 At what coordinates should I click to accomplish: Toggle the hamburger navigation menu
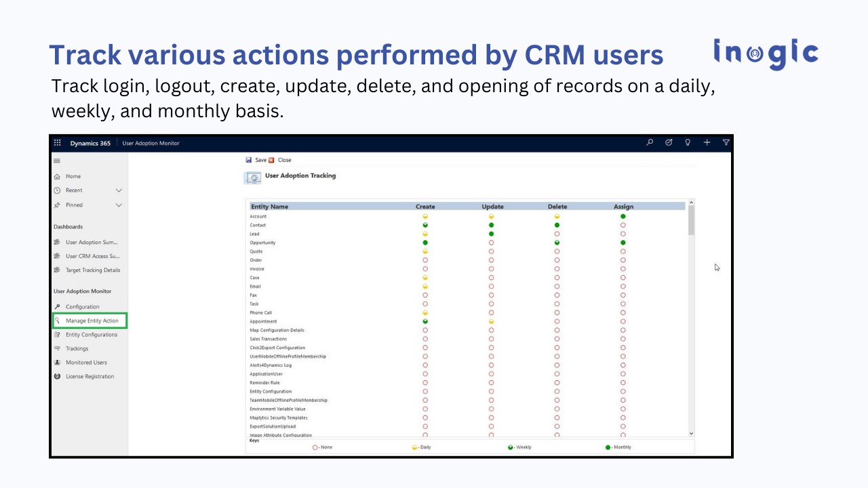pyautogui.click(x=57, y=161)
